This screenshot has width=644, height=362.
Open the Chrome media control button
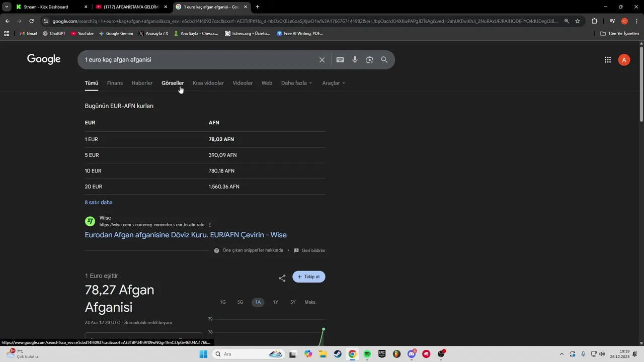[x=612, y=21]
